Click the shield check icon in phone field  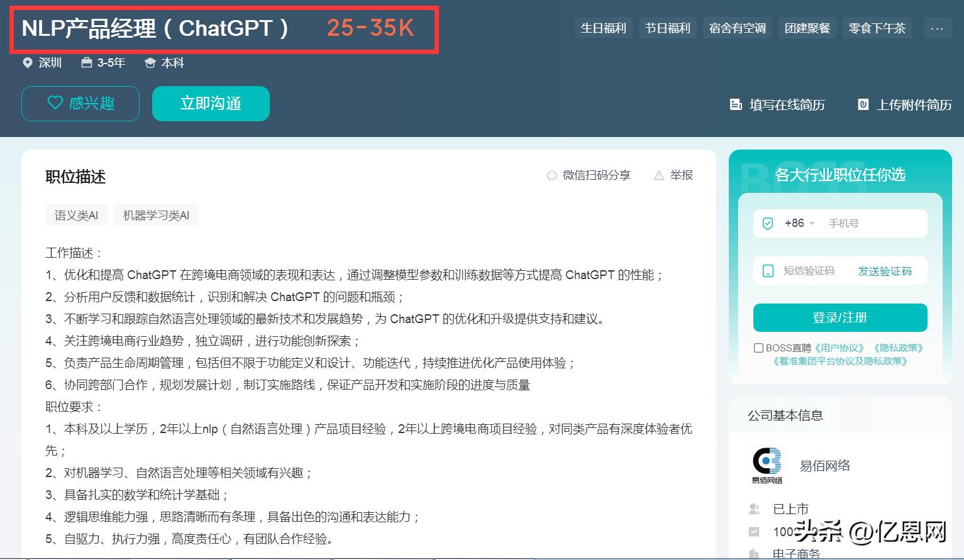(768, 222)
